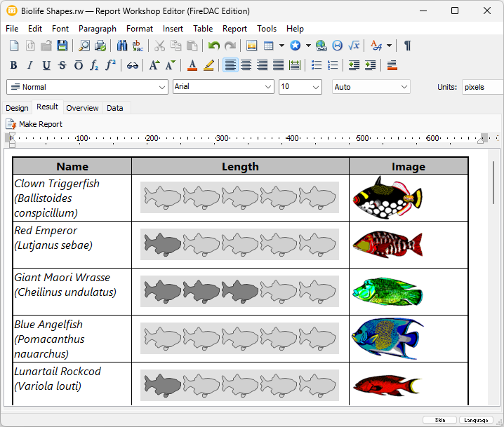Expand the Arial font dropdown
Image resolution: width=504 pixels, height=427 pixels.
coord(223,87)
